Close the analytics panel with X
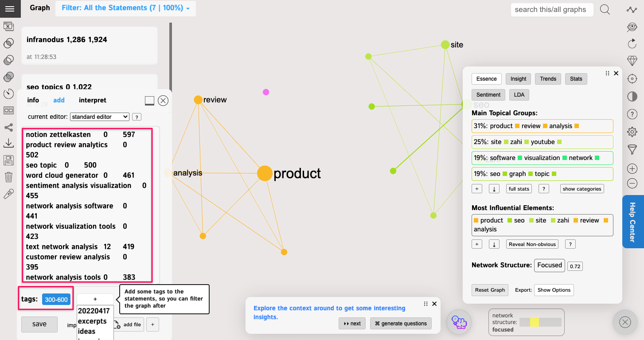This screenshot has width=644, height=340. click(x=616, y=73)
